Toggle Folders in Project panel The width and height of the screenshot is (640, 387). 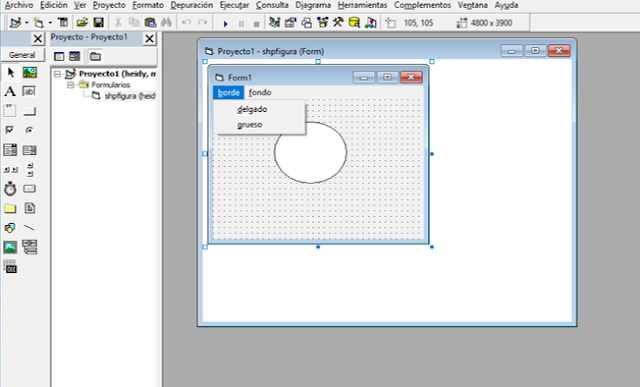(x=95, y=56)
